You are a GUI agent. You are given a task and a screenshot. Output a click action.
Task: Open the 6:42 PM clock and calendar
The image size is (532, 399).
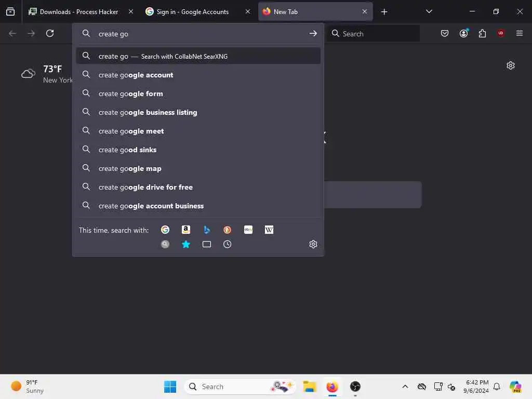point(476,387)
